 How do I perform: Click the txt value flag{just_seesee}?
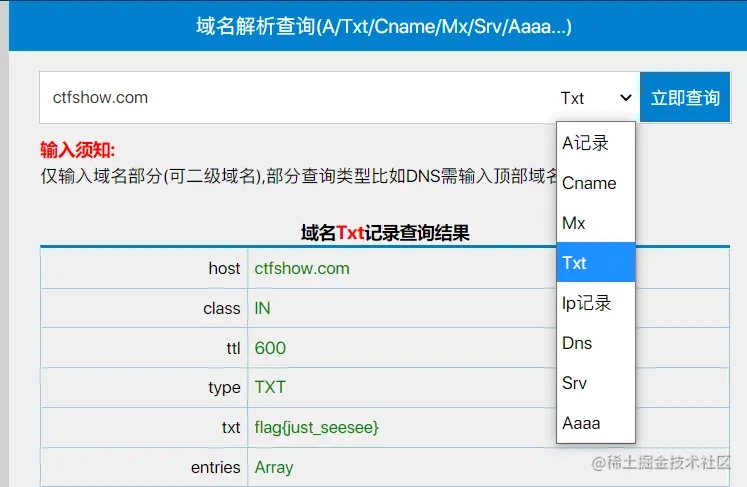(x=316, y=427)
